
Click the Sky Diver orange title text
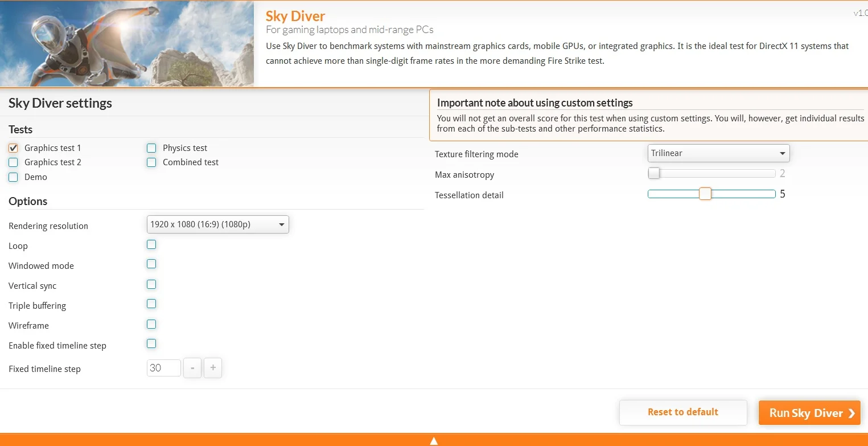295,16
